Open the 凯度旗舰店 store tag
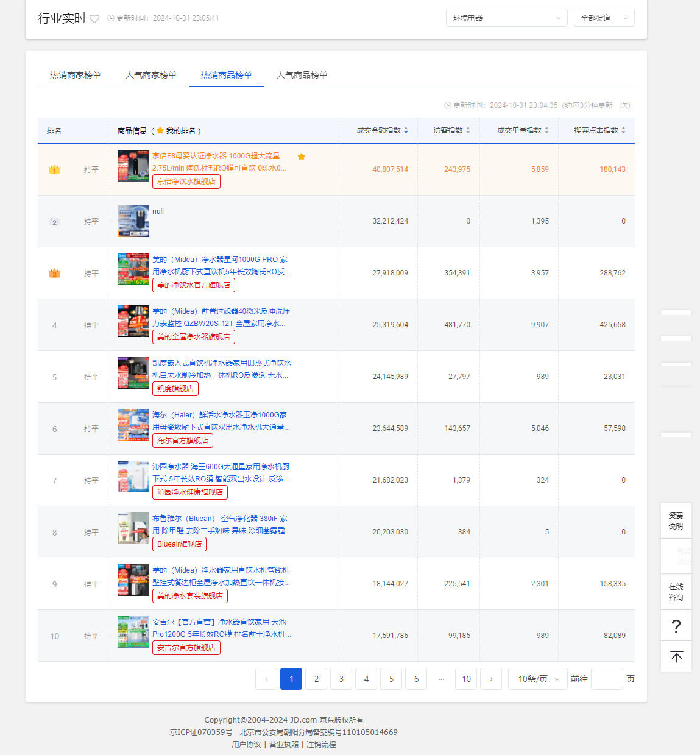 click(x=175, y=389)
